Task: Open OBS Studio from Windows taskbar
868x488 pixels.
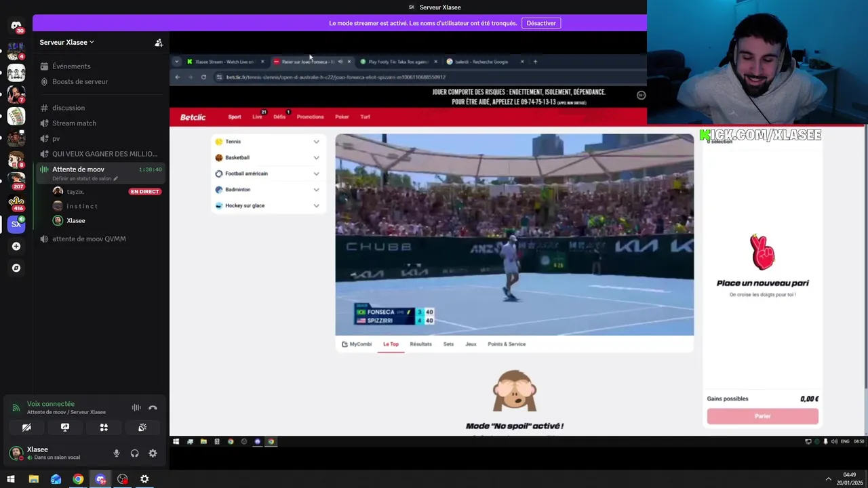Action: tap(122, 479)
